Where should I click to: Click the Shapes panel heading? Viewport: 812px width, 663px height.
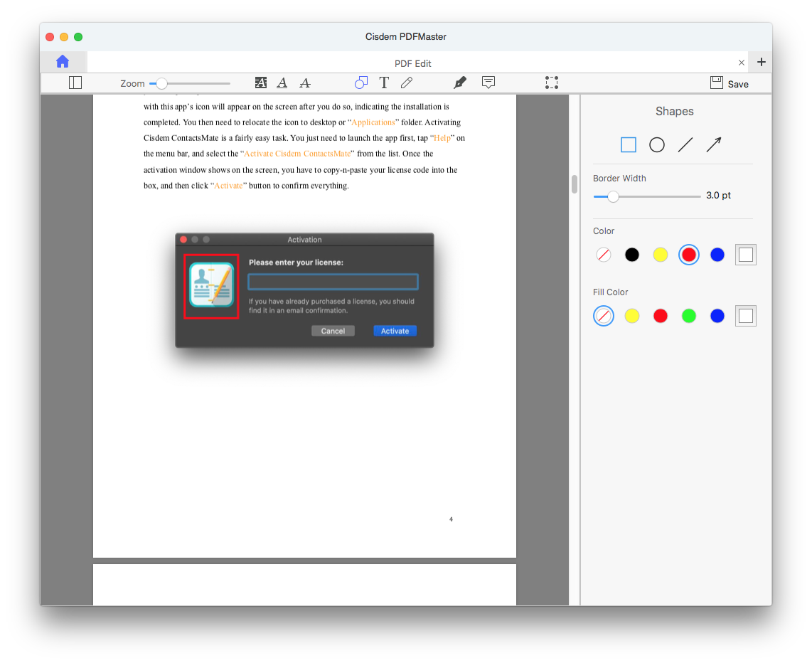tap(674, 112)
